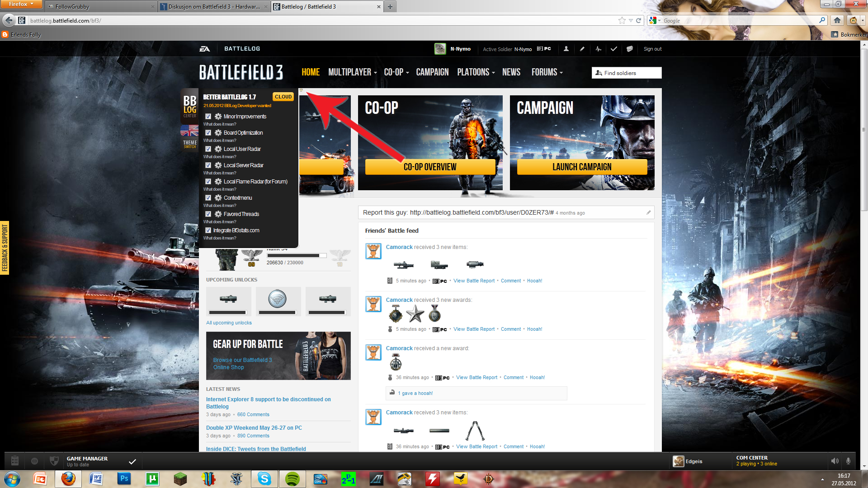Toggle Local Server Radar checkbox

pos(208,165)
